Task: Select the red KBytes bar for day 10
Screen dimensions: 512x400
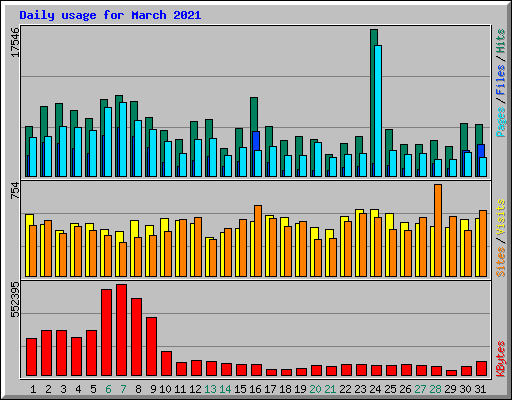Action: (x=166, y=364)
